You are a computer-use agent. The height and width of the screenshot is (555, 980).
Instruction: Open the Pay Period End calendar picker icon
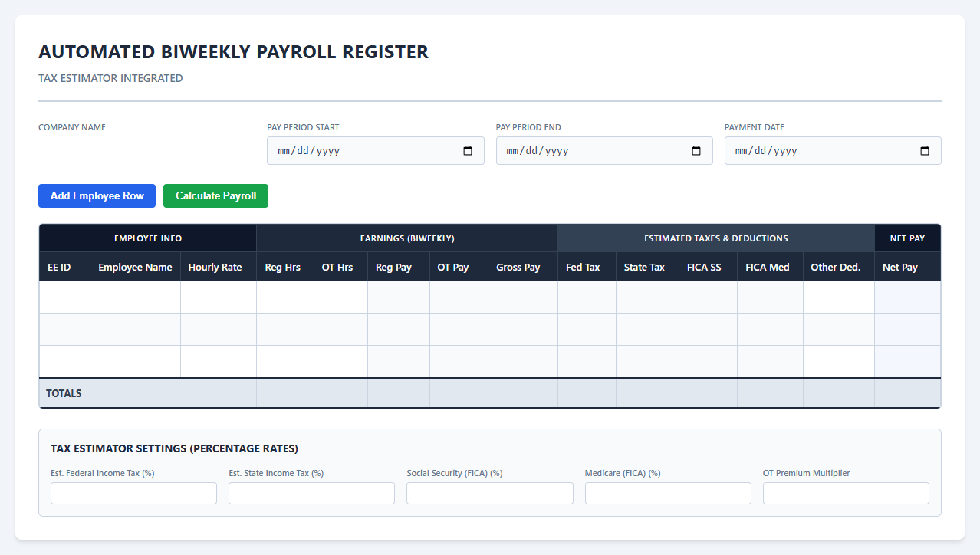(x=696, y=151)
